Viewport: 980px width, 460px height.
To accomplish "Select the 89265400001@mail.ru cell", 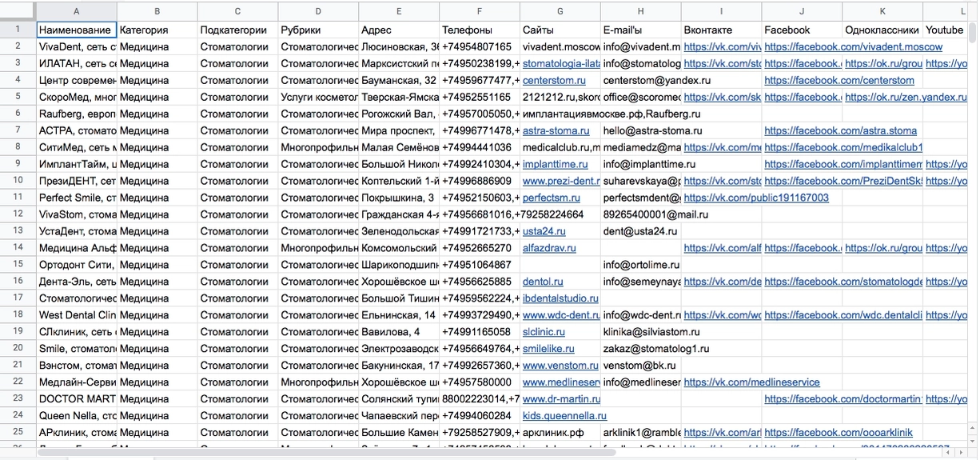I will (641, 214).
